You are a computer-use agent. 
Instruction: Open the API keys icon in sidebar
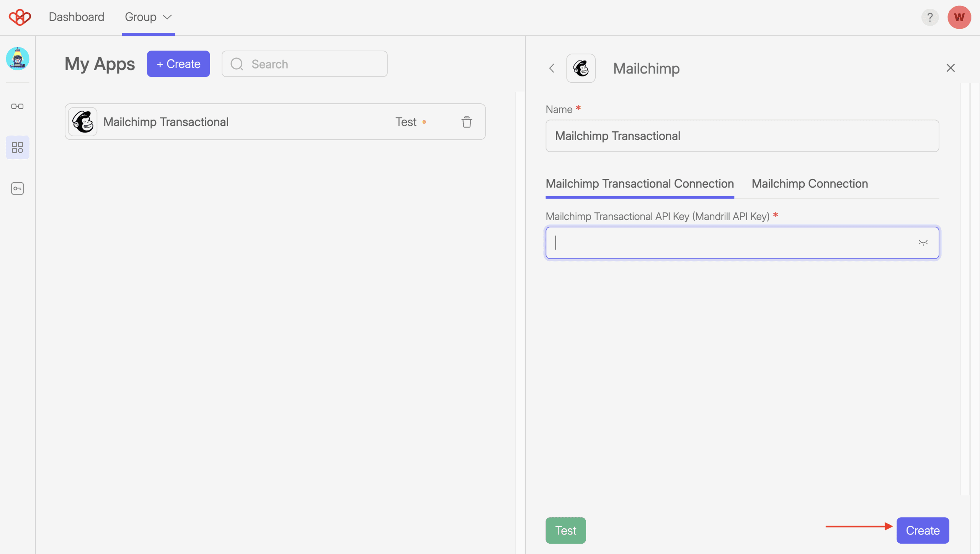pos(18,188)
